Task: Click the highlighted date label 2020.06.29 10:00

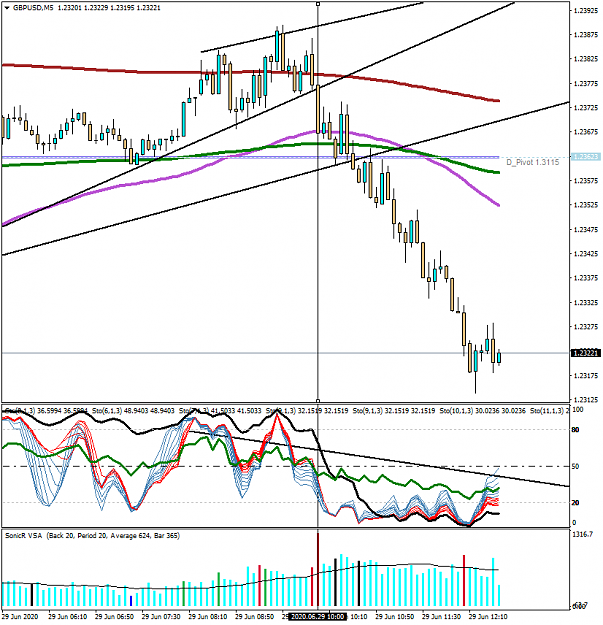Action: point(318,616)
